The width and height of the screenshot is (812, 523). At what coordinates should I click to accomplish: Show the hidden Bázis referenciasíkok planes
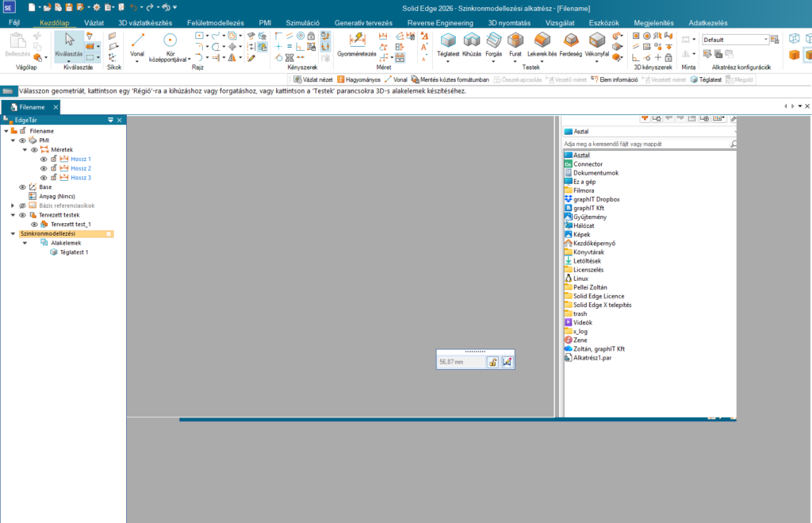22,206
